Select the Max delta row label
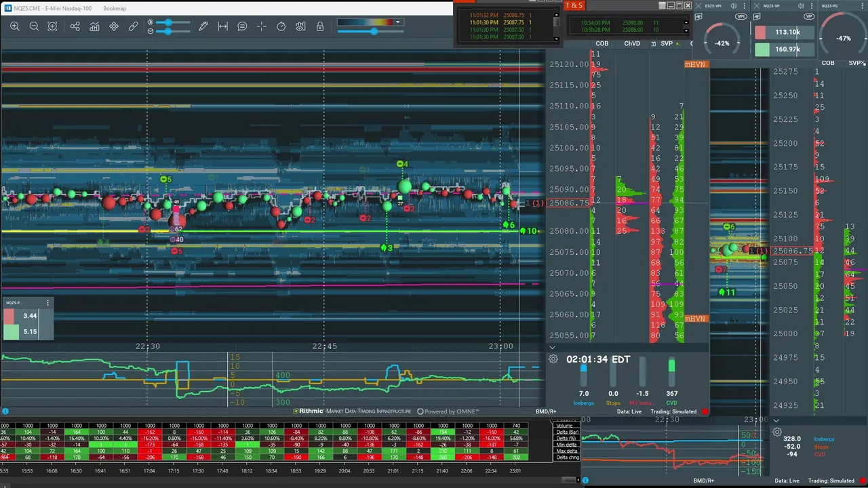The width and height of the screenshot is (868, 488). 566,451
